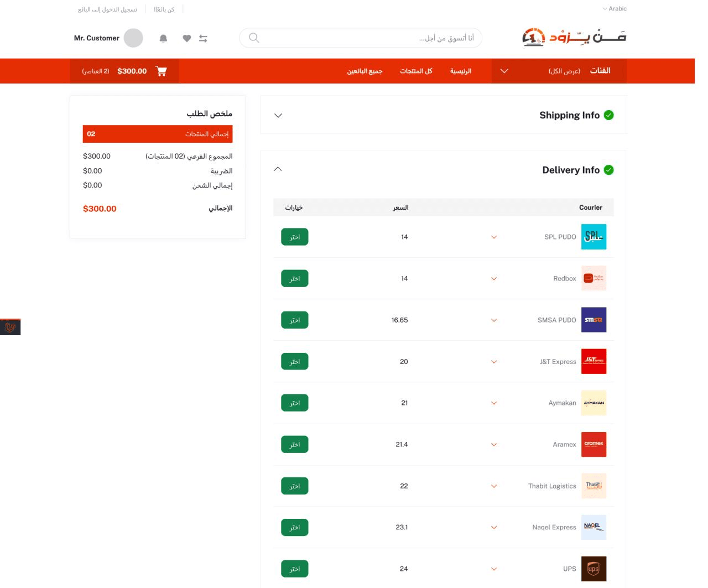
Task: Click the Mr. Customer avatar circle
Action: (133, 38)
